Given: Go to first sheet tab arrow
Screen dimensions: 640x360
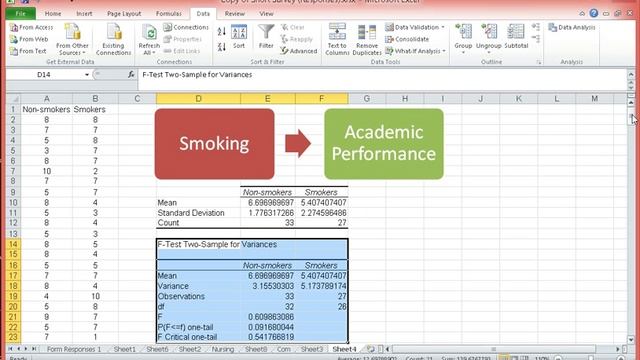Looking at the screenshot, I should tap(10, 349).
